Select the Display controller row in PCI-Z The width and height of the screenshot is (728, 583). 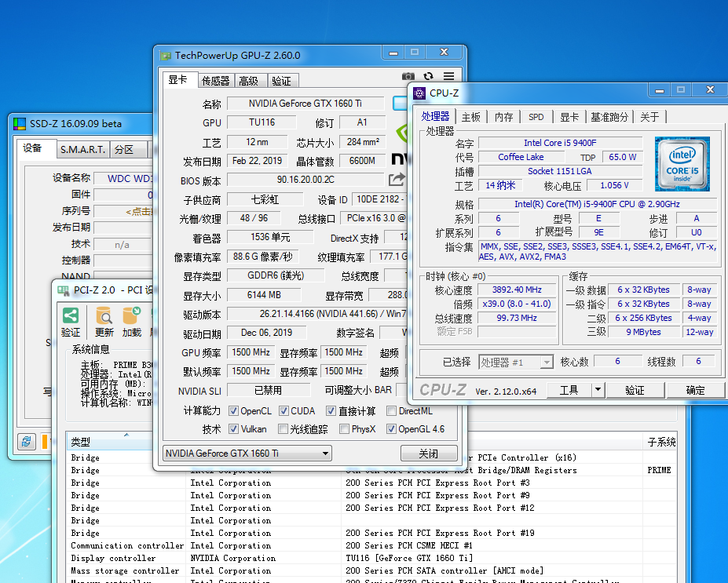pyautogui.click(x=371, y=558)
